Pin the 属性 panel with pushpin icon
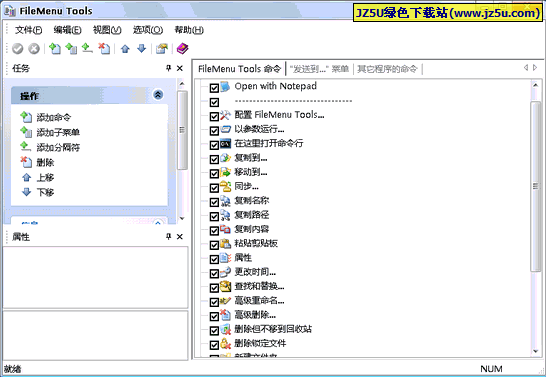Viewport: 546px width, 377px height. pos(169,237)
